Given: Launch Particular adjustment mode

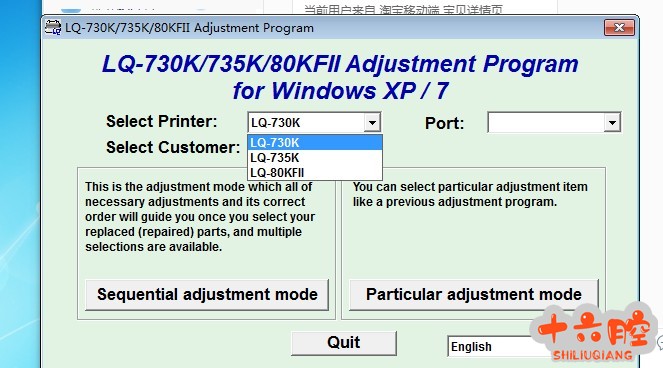Looking at the screenshot, I should (474, 294).
